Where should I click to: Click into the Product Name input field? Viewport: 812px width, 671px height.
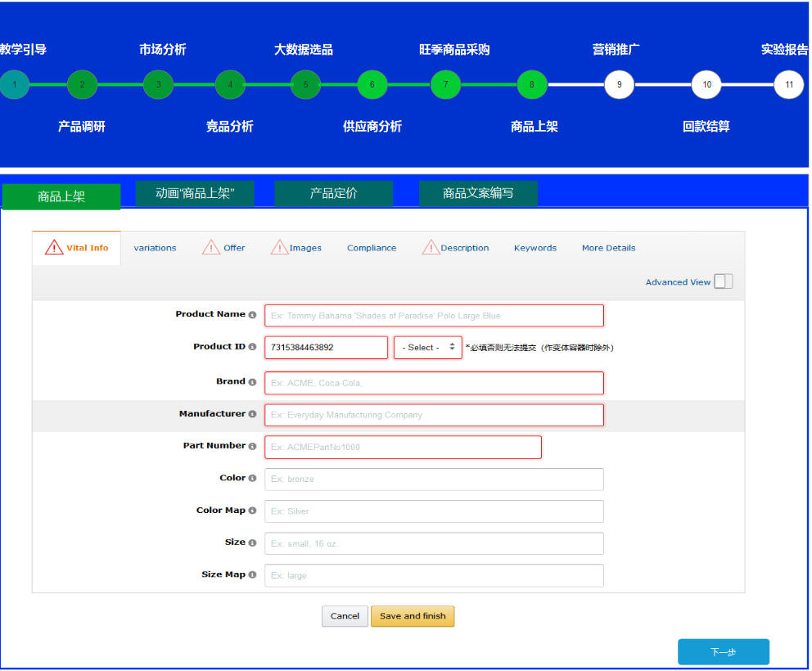click(x=434, y=316)
